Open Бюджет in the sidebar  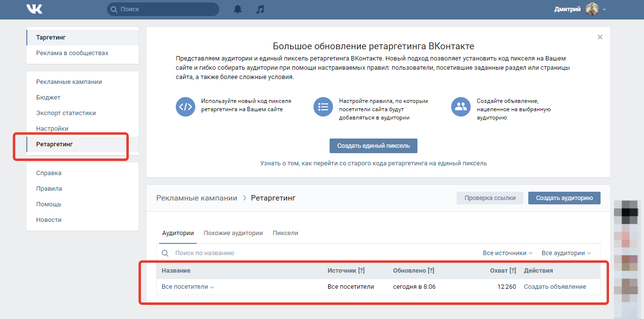click(83, 98)
